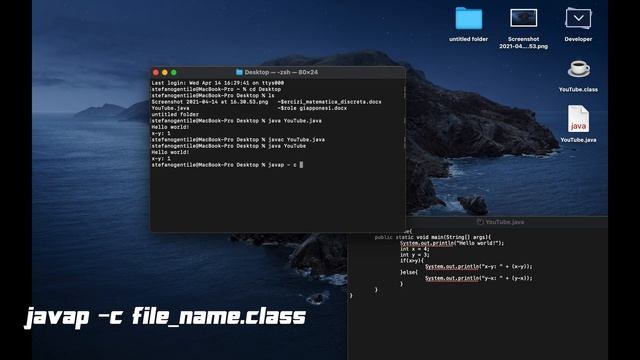
Task: Select the YouTube.java file icon
Action: pos(578,119)
